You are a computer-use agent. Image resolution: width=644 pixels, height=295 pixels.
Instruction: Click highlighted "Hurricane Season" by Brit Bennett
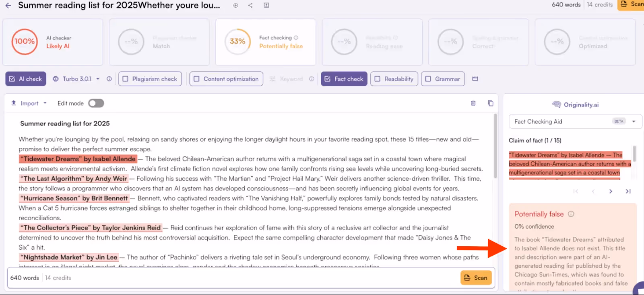tap(75, 198)
